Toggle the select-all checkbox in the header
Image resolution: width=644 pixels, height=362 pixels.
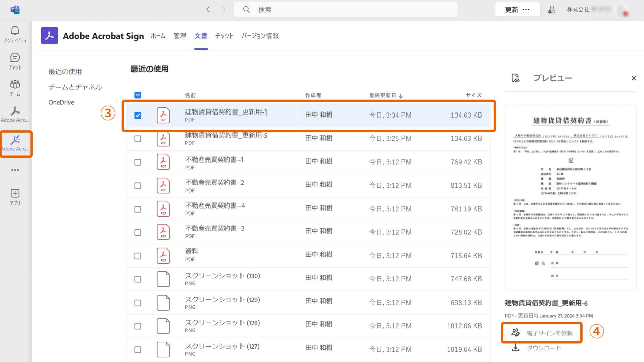pos(138,95)
